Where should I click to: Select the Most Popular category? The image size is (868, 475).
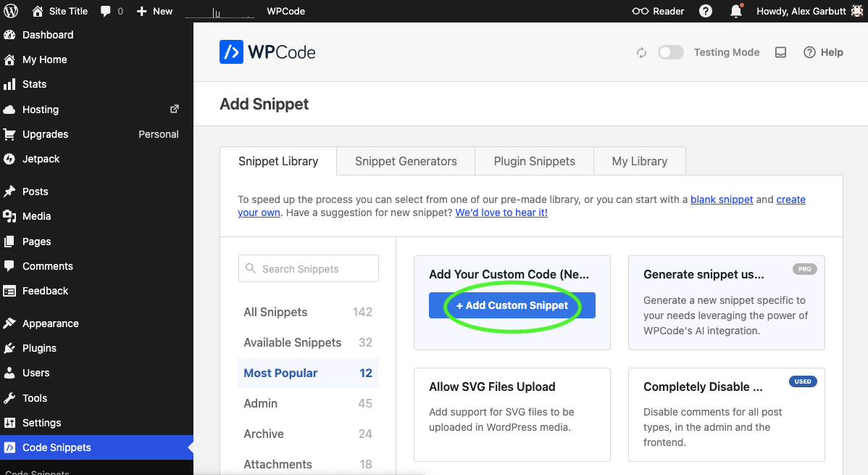(308, 373)
